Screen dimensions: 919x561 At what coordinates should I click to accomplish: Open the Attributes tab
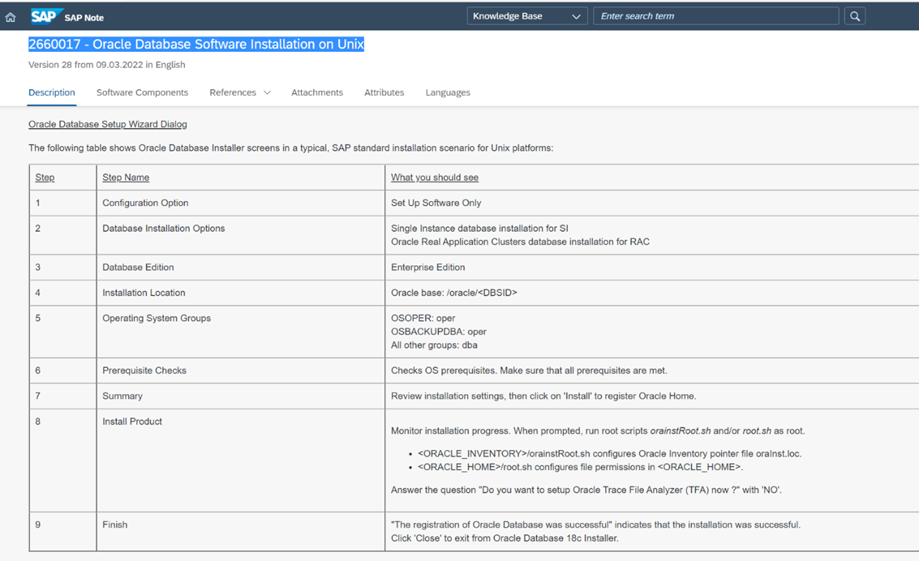click(384, 93)
